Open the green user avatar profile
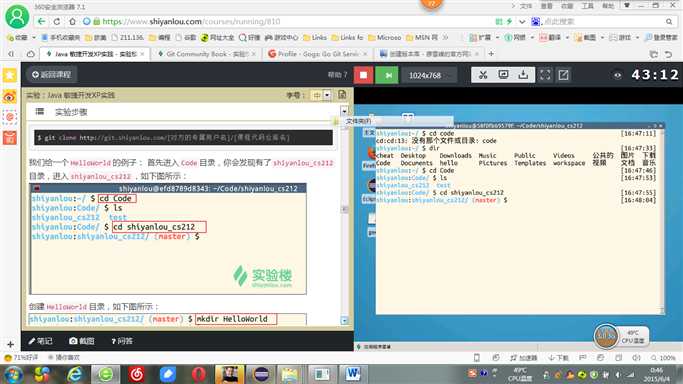Image resolution: width=683 pixels, height=384 pixels. click(x=17, y=17)
